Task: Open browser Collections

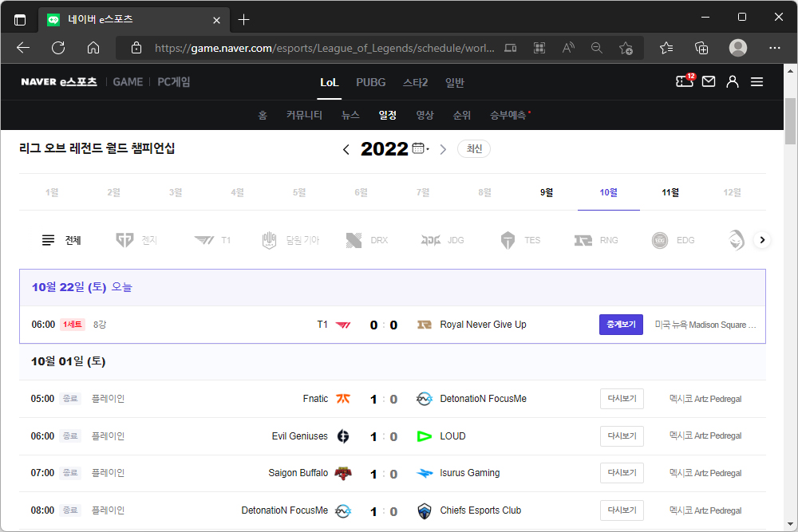Action: pos(701,48)
